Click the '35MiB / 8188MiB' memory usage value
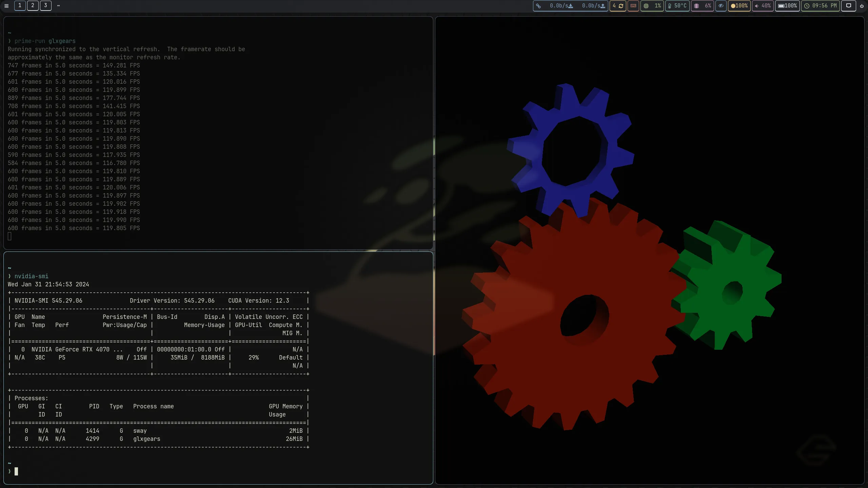 point(197,358)
